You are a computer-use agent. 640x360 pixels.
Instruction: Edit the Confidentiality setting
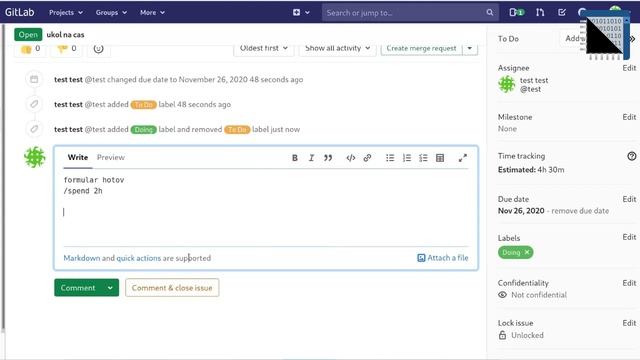[x=629, y=283]
